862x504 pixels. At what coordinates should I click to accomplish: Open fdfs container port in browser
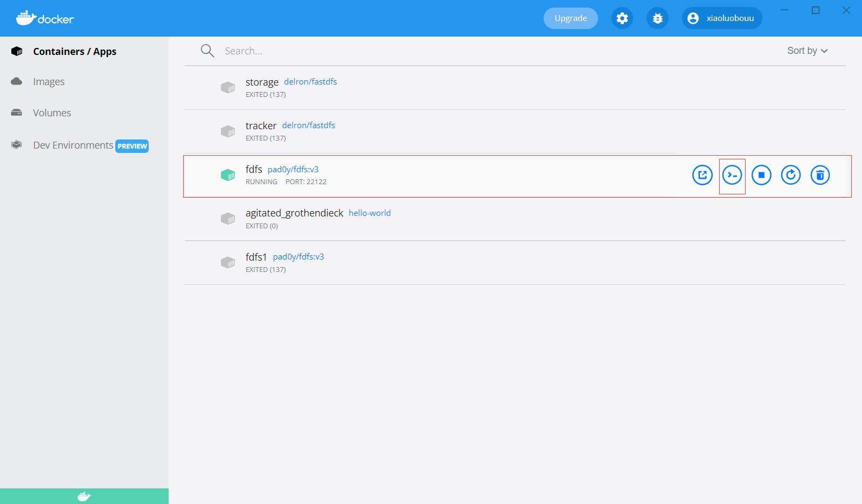click(702, 174)
